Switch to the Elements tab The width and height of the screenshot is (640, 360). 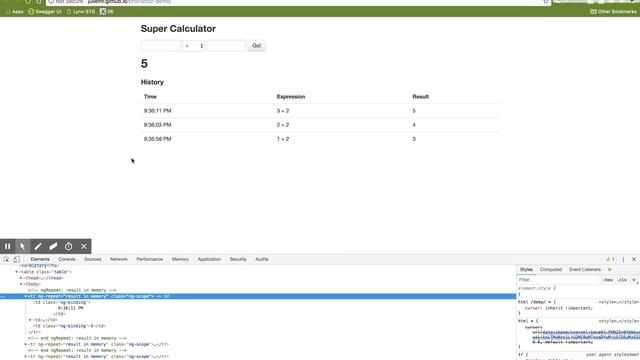click(40, 259)
